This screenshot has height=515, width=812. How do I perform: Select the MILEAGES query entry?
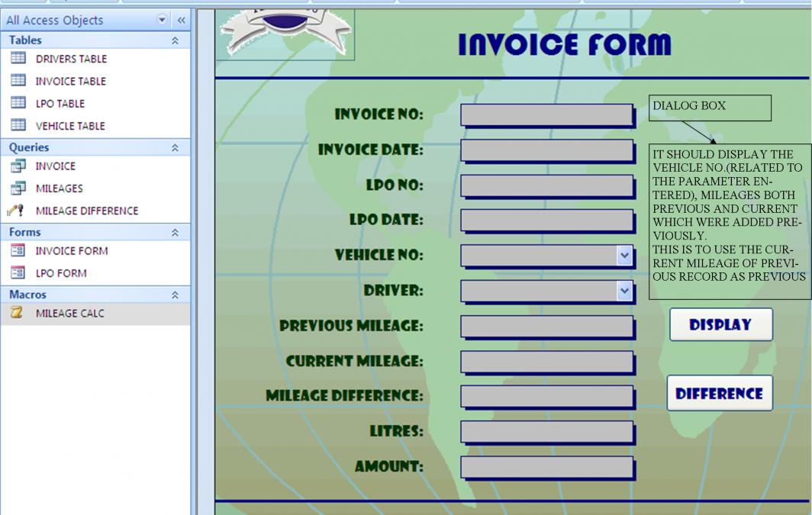pyautogui.click(x=95, y=188)
